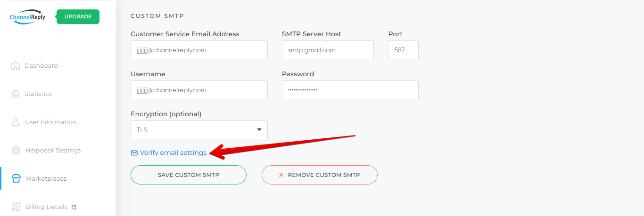Viewport: 644px width, 216px height.
Task: Focus the Port field showing 587
Action: click(403, 50)
